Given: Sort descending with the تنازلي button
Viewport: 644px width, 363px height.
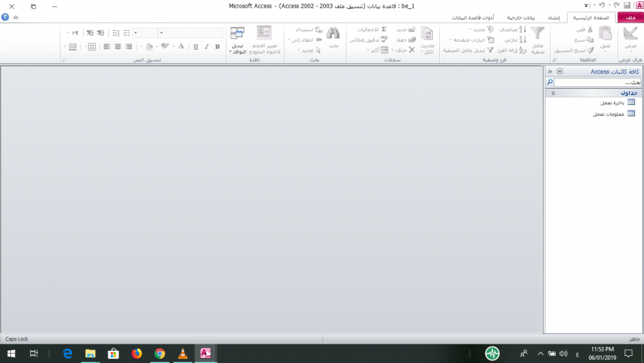Looking at the screenshot, I should [x=515, y=40].
